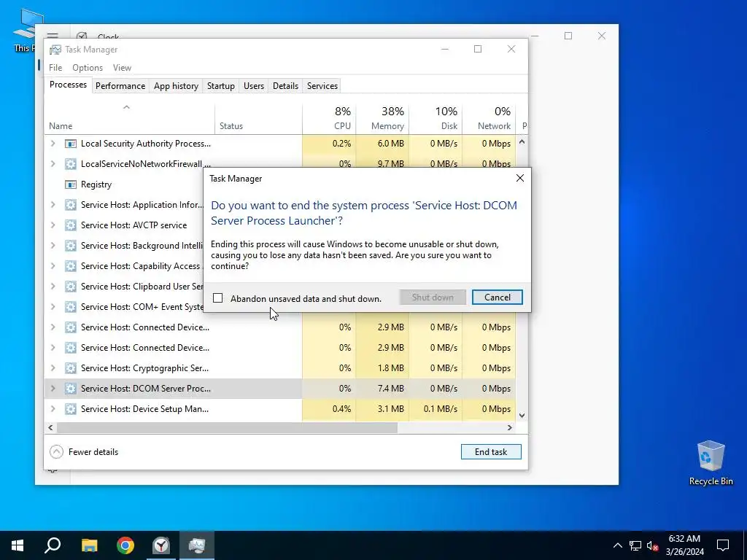Click Cryptographic Services gear icon
This screenshot has height=560, width=747.
71,368
